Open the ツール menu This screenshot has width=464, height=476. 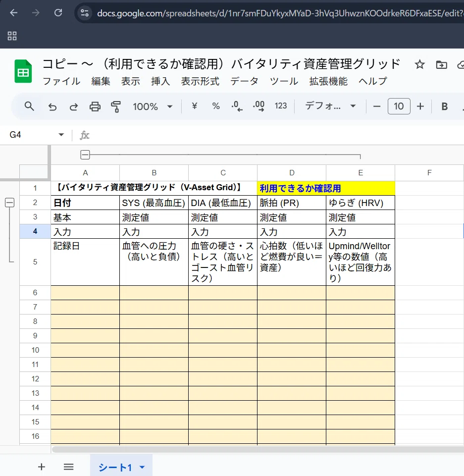click(284, 81)
